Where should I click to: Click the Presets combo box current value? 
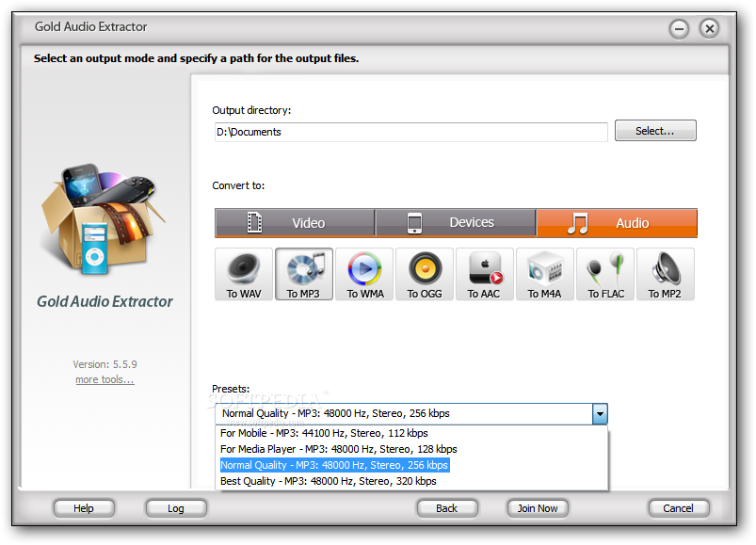[403, 413]
